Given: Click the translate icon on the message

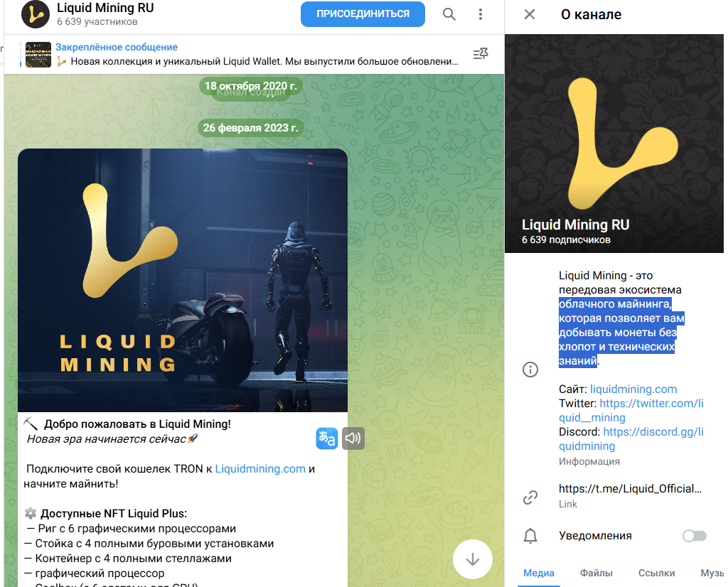Looking at the screenshot, I should (327, 438).
